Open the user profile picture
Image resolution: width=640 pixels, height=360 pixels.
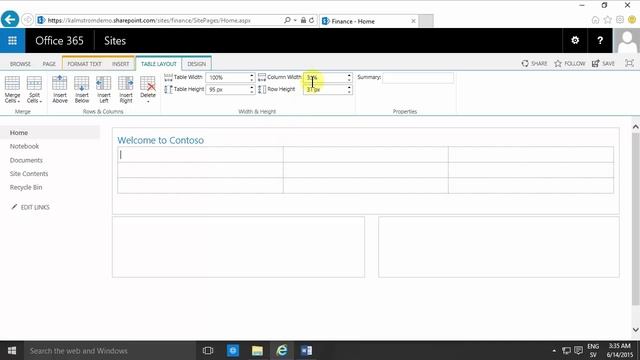point(627,40)
